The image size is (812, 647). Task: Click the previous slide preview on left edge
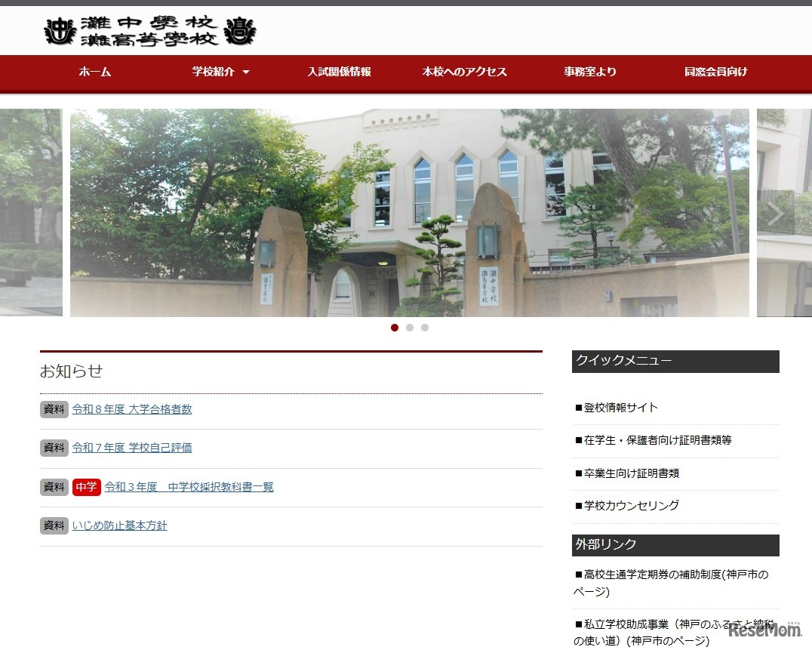tap(31, 212)
